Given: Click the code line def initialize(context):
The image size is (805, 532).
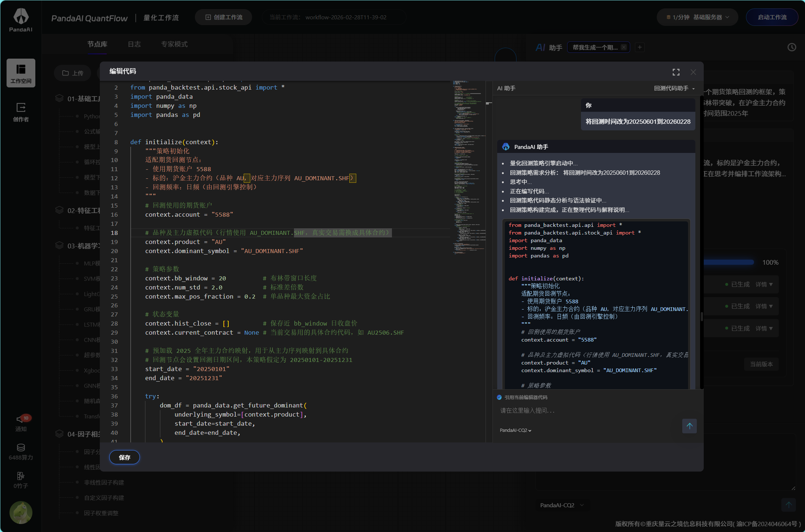Looking at the screenshot, I should (x=174, y=142).
